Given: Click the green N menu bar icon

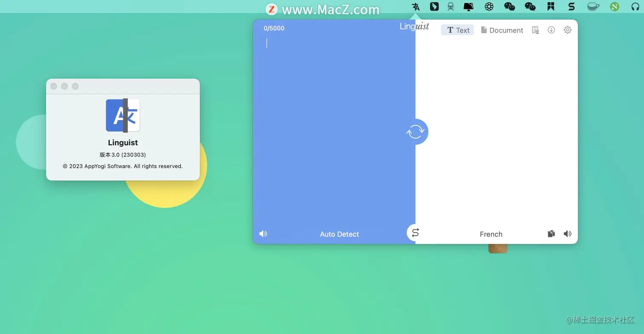Looking at the screenshot, I should 614,6.
